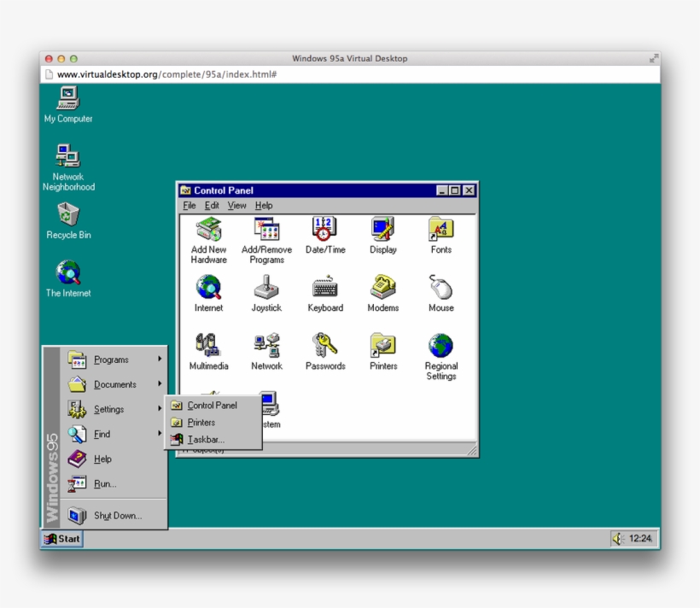Open the Help menu in Control Panel
The width and height of the screenshot is (700, 608).
click(264, 206)
